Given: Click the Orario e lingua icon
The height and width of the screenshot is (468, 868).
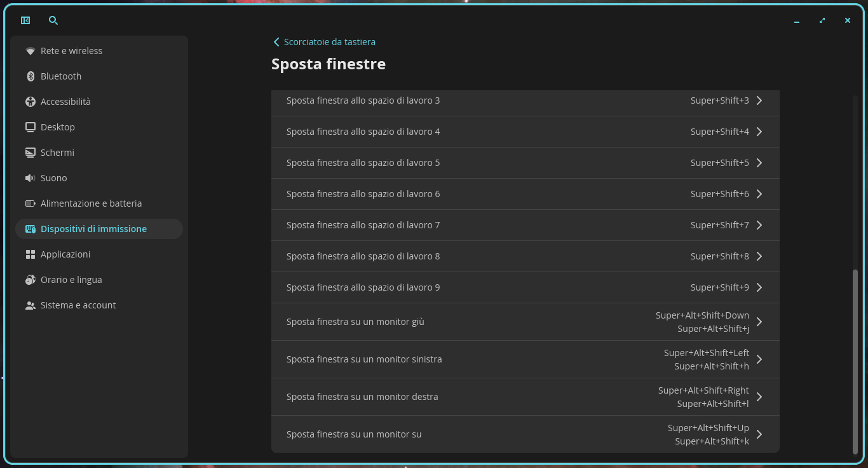Looking at the screenshot, I should click(x=30, y=280).
